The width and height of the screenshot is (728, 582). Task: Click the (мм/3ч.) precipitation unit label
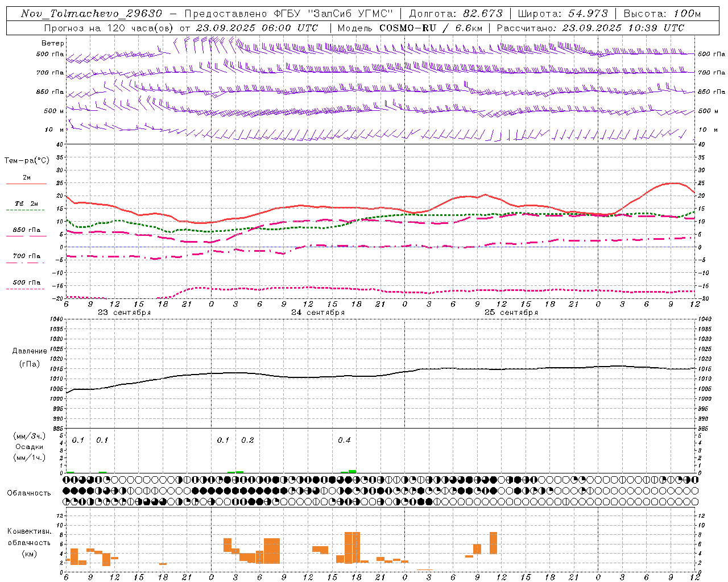click(30, 436)
